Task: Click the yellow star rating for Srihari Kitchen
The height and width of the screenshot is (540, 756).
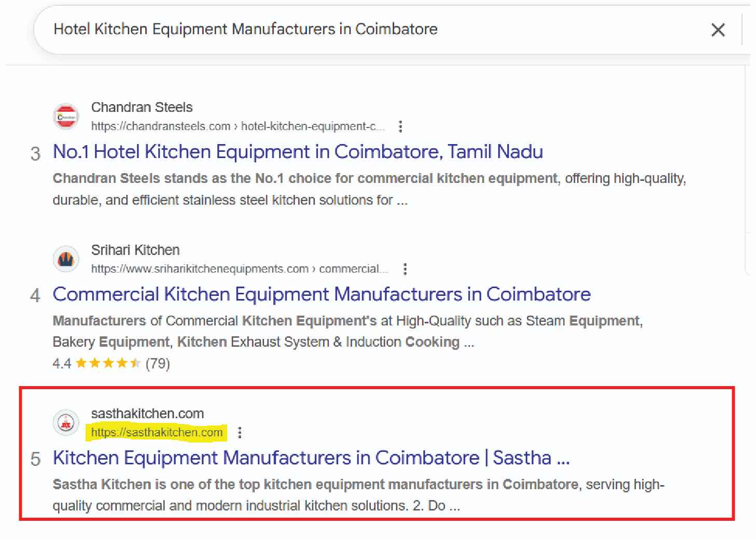Action: (x=108, y=363)
